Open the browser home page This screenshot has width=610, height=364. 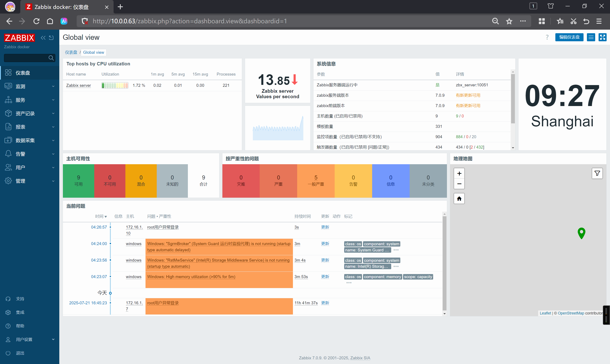pyautogui.click(x=50, y=21)
